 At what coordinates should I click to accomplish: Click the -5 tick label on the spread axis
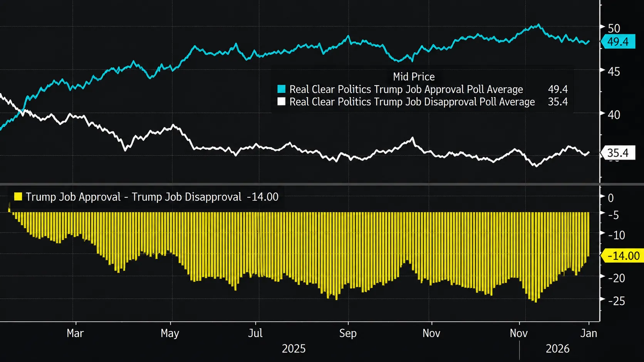(x=613, y=215)
